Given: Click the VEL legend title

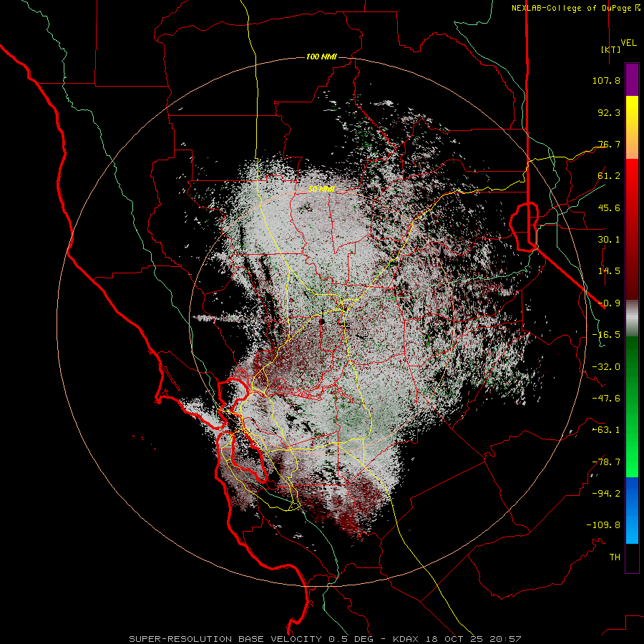Looking at the screenshot, I should click(628, 43).
